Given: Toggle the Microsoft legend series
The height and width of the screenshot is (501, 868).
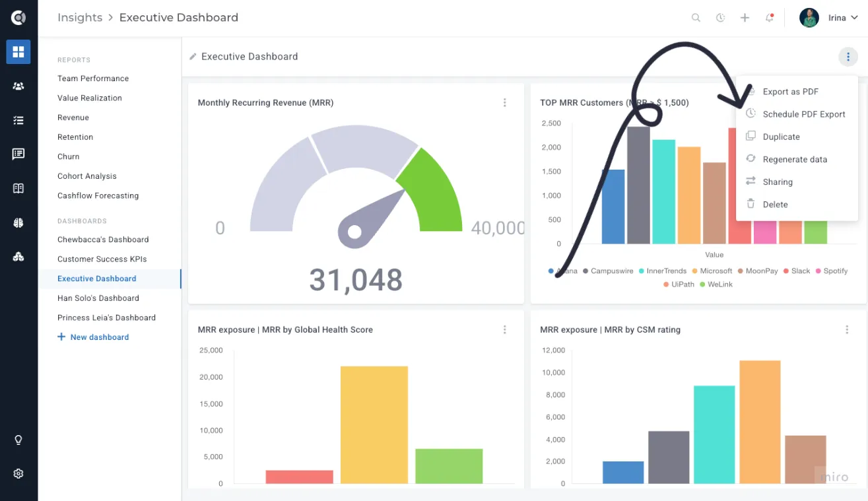Looking at the screenshot, I should pyautogui.click(x=712, y=271).
